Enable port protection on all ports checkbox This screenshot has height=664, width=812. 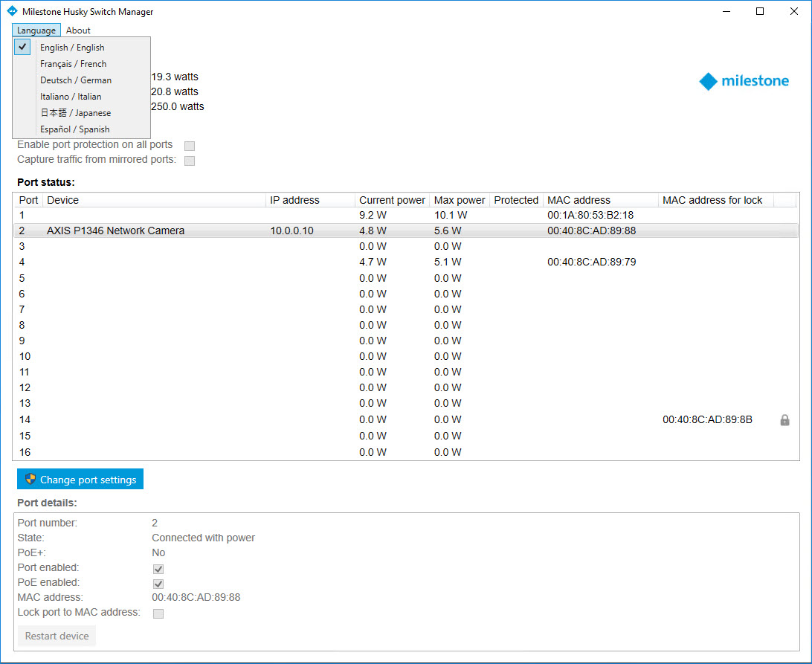[x=190, y=146]
